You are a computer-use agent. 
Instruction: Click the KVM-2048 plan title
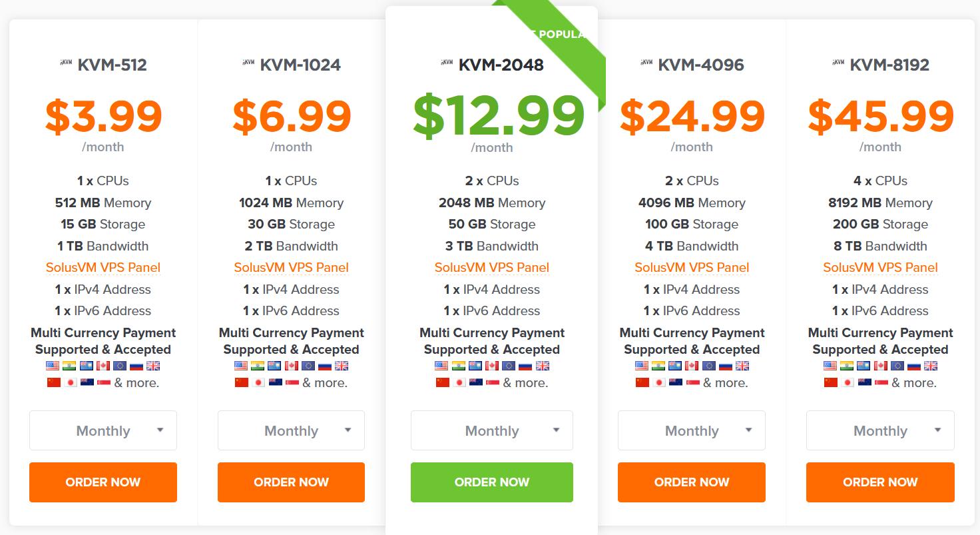click(501, 65)
